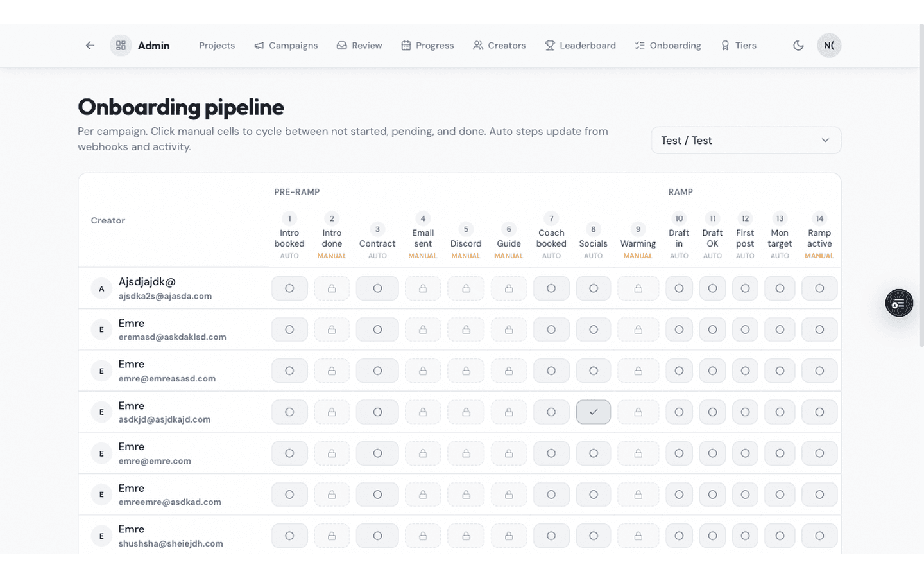
Task: Toggle Ramp active for Ajsdjajdk@
Action: (819, 288)
